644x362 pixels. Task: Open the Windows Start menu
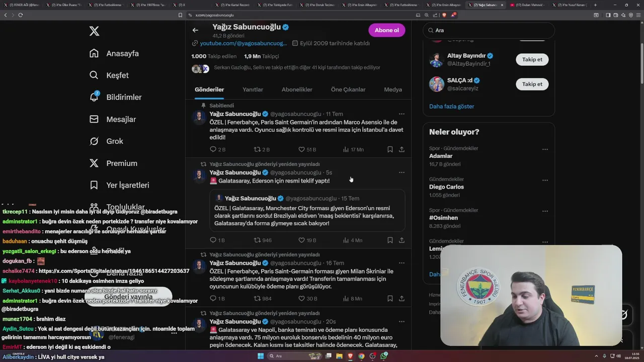[x=261, y=356]
